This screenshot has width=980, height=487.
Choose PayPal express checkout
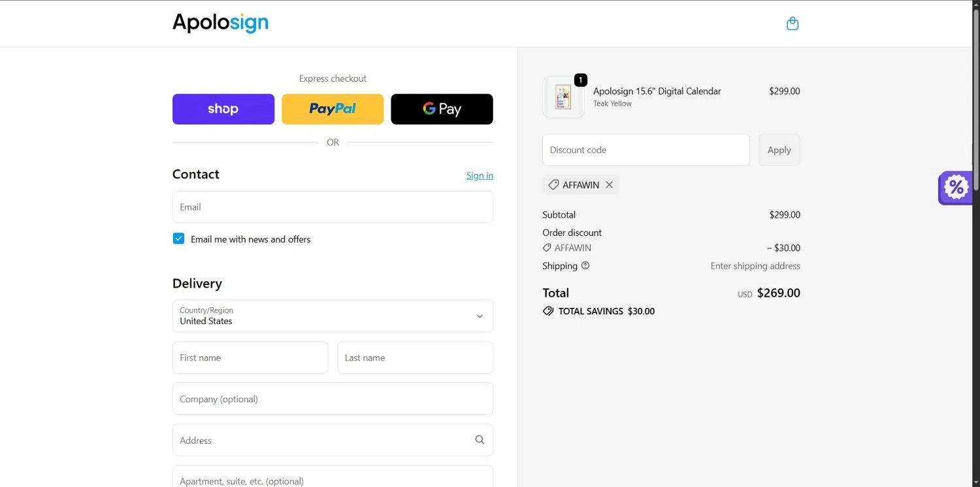coord(333,109)
